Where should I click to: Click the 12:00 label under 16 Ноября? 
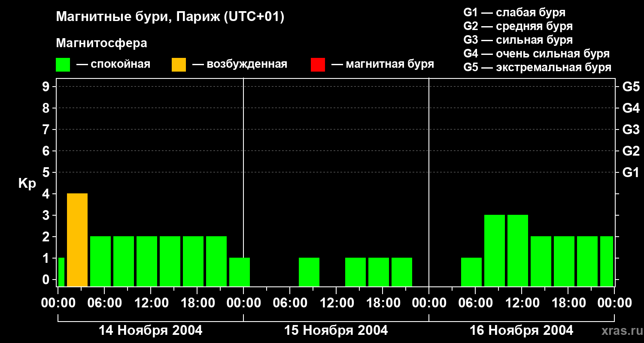pos(522,303)
